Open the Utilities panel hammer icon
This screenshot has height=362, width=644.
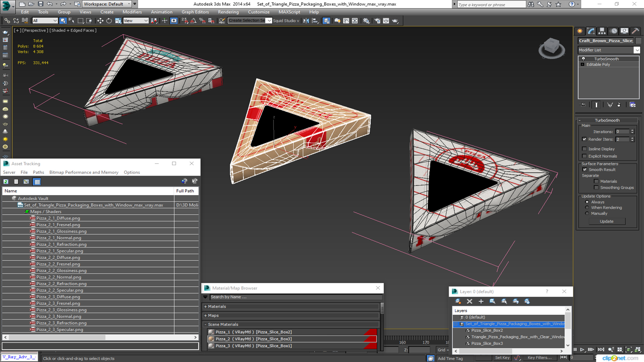coord(635,31)
